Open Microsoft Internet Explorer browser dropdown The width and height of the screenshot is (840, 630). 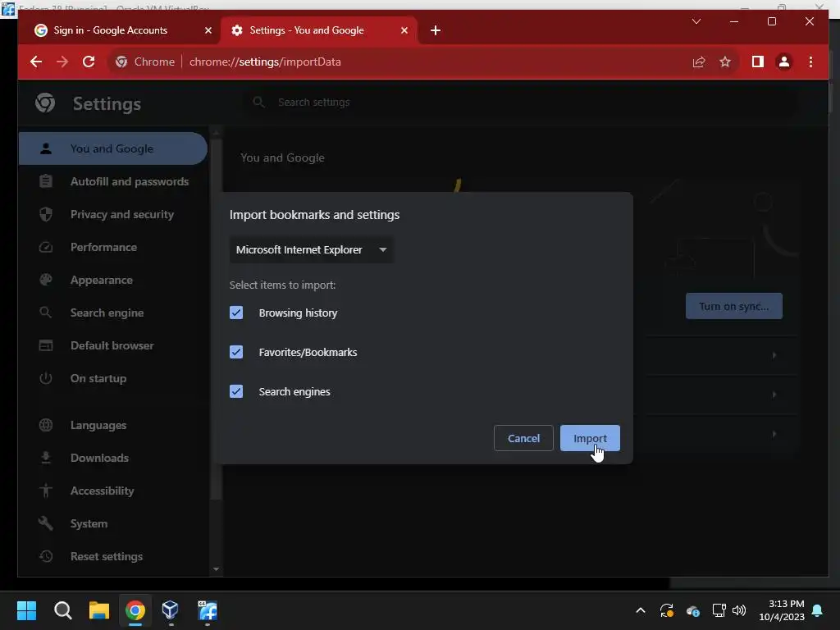pos(311,249)
